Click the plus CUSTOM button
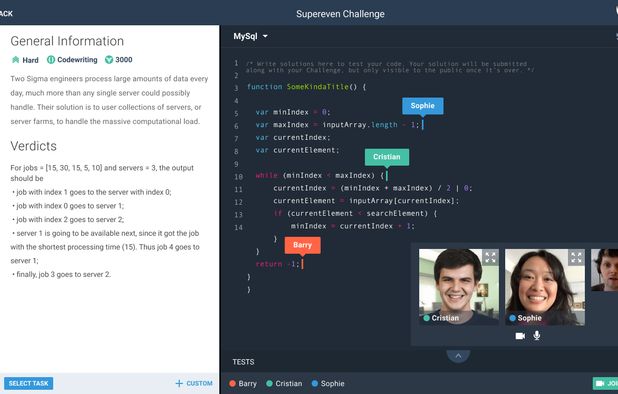The width and height of the screenshot is (618, 394). coord(194,383)
